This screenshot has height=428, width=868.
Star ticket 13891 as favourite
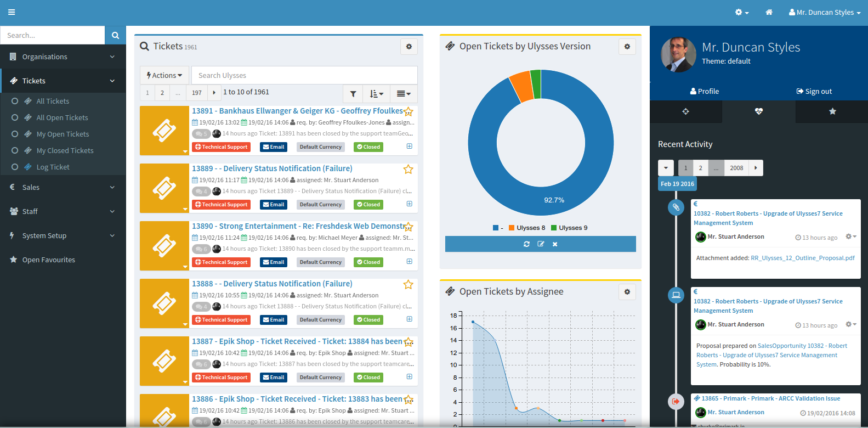(409, 112)
